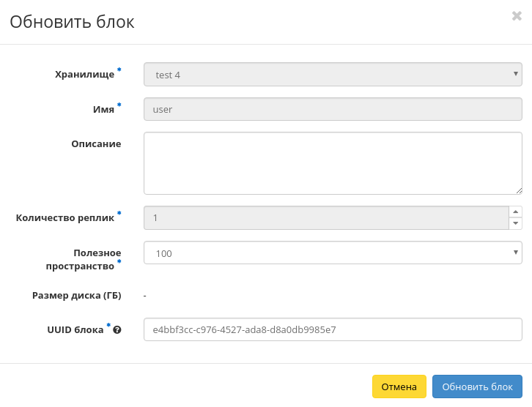
Task: Click the Размер диска (ГБ) label
Action: pos(76,295)
